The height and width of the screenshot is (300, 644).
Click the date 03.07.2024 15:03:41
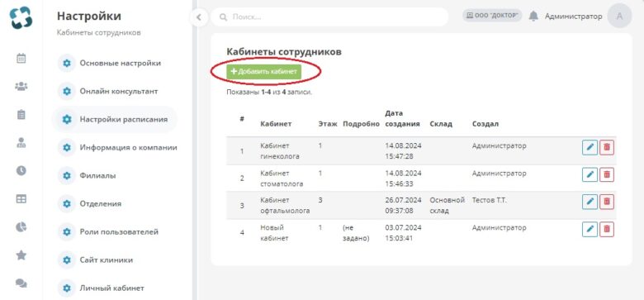(x=403, y=233)
